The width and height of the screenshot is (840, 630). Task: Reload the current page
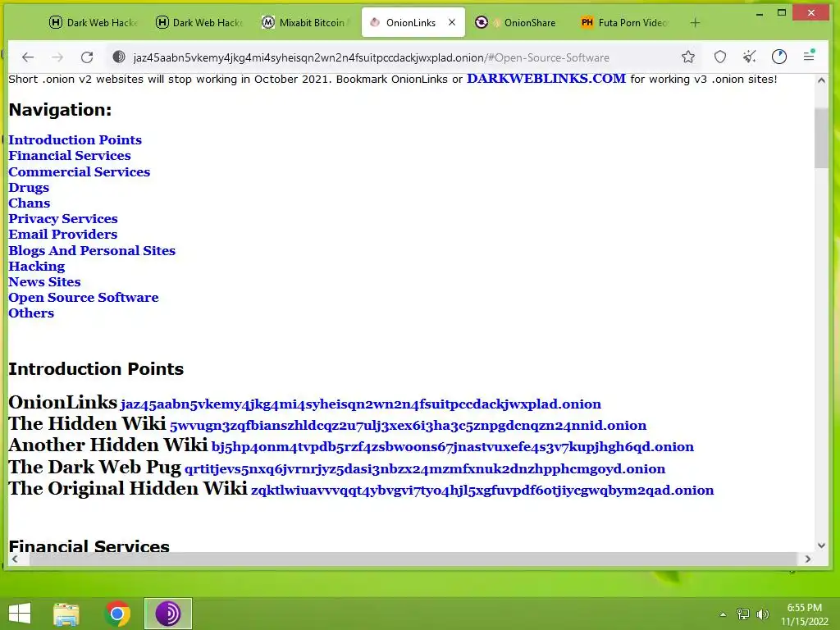pyautogui.click(x=87, y=57)
